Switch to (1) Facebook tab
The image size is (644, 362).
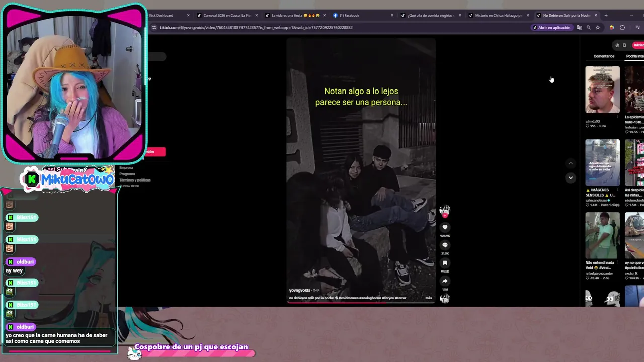point(363,15)
